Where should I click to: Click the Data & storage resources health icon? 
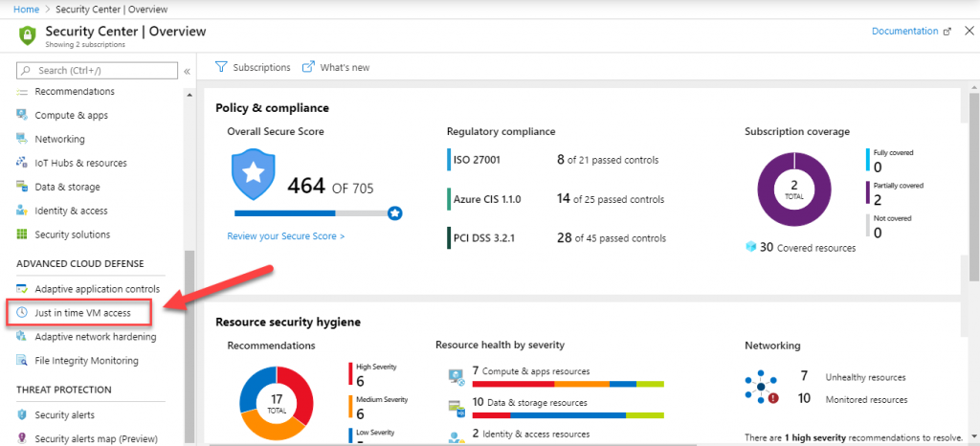[457, 408]
